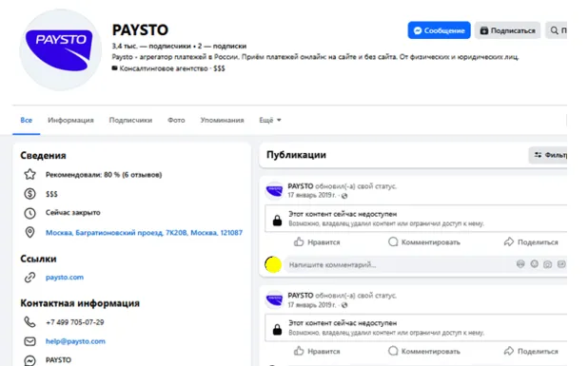
Task: Click Комментировать on the first post
Action: [424, 242]
